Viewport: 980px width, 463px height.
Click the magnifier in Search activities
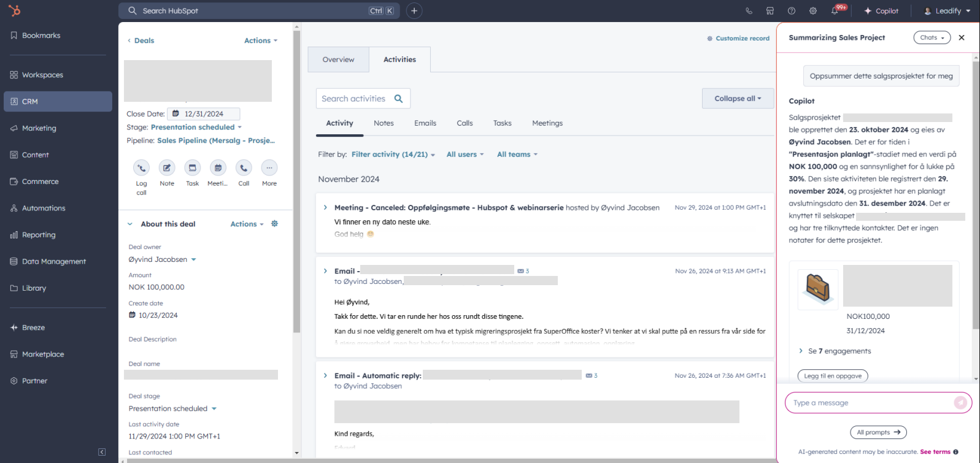[398, 99]
